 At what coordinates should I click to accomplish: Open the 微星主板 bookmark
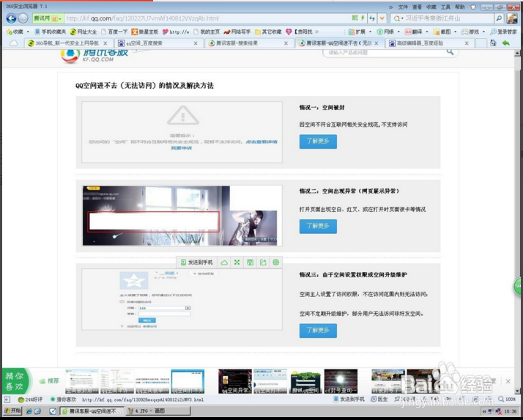(x=145, y=32)
